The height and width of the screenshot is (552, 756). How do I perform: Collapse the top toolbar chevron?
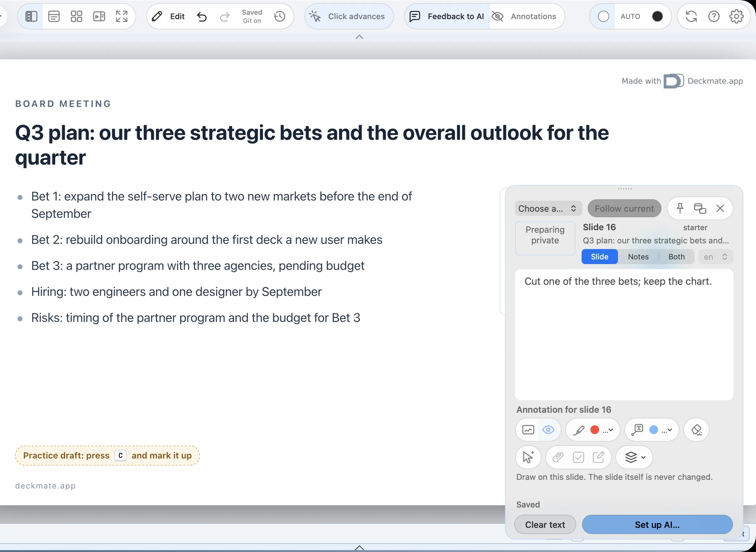(x=359, y=37)
